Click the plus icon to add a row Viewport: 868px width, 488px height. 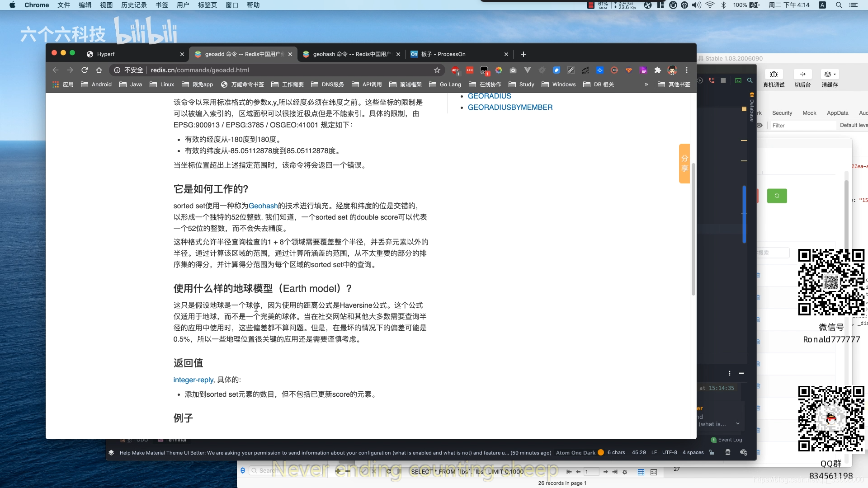(x=338, y=471)
